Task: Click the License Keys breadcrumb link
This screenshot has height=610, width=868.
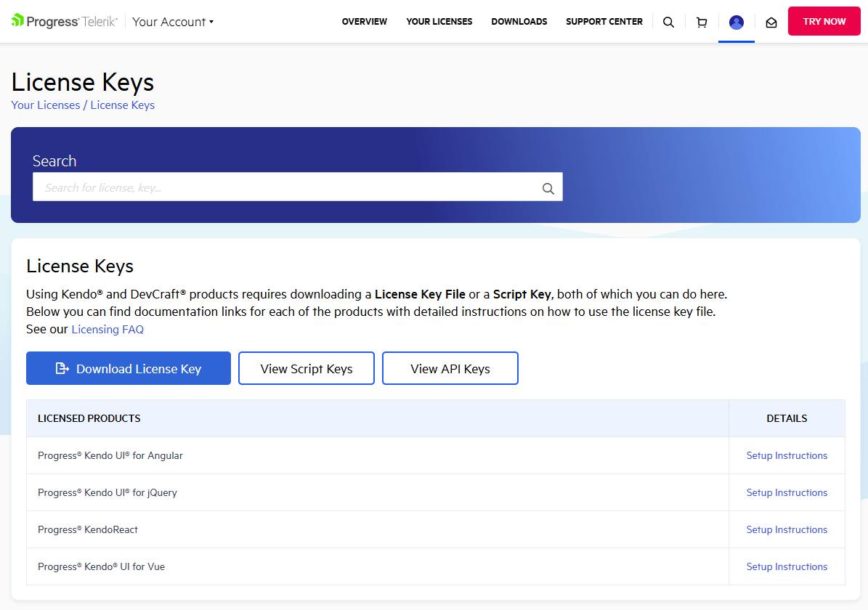Action: tap(122, 105)
